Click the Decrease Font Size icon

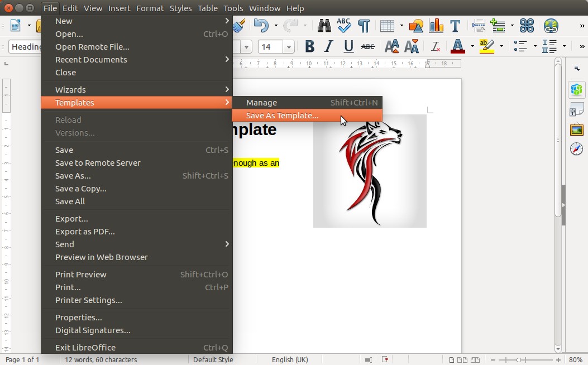(412, 46)
